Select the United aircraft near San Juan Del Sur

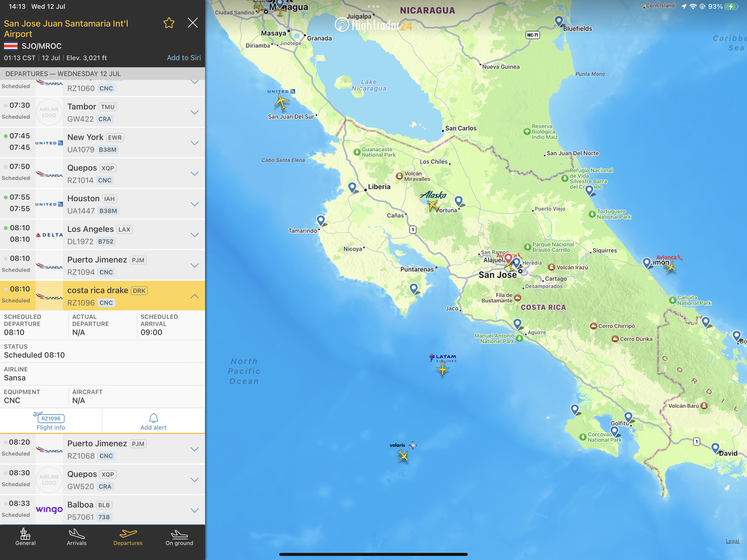click(282, 101)
